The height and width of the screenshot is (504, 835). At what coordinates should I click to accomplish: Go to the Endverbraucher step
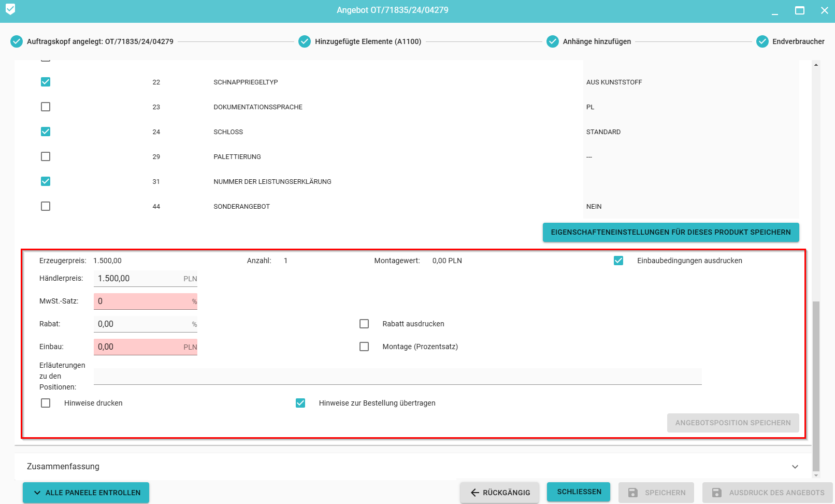[x=798, y=41]
